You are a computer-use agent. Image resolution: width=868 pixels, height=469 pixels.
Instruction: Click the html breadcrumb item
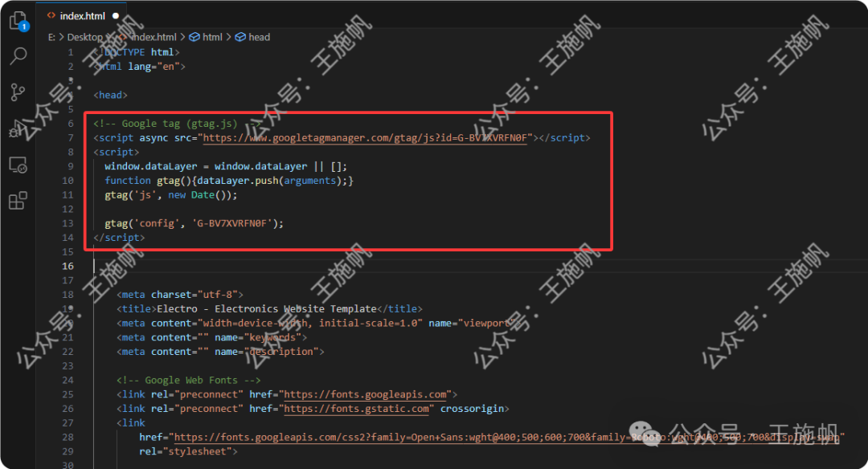click(x=206, y=37)
